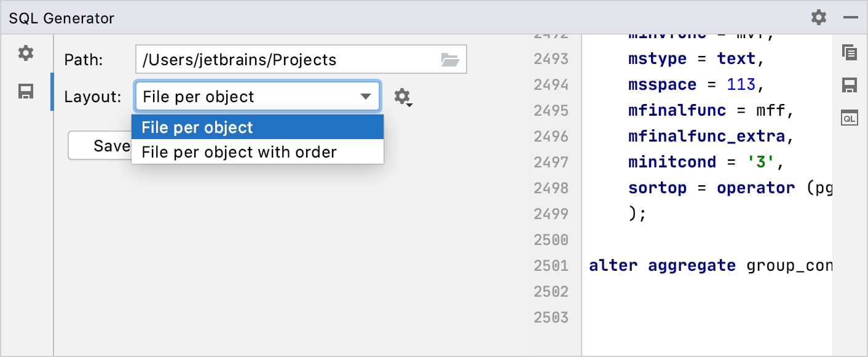Click the Layout dropdown arrow

click(x=367, y=97)
